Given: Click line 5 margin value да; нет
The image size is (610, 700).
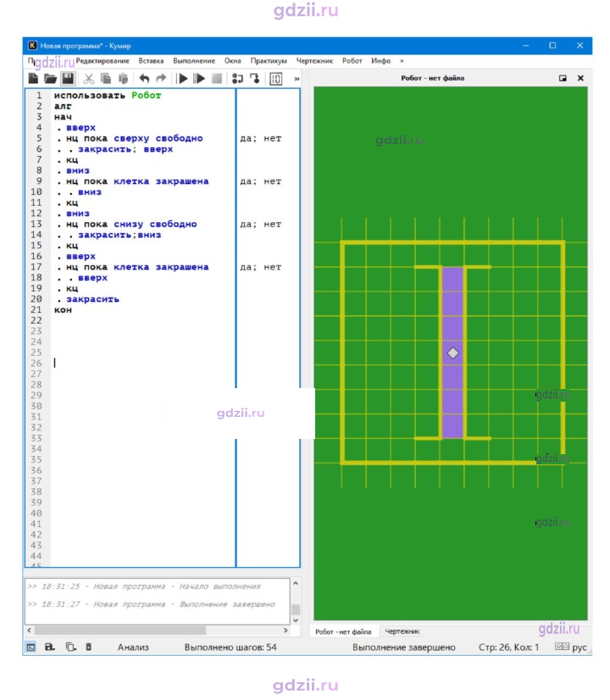Looking at the screenshot, I should pos(261,138).
